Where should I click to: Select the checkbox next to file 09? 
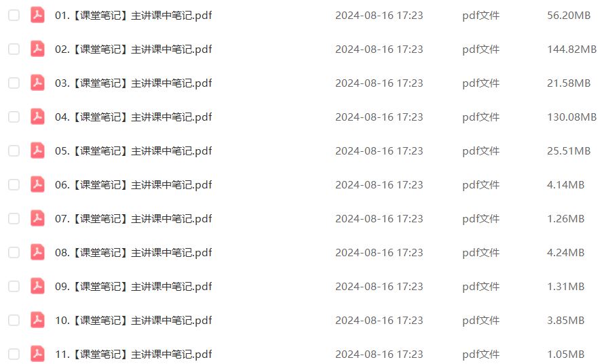click(x=14, y=287)
